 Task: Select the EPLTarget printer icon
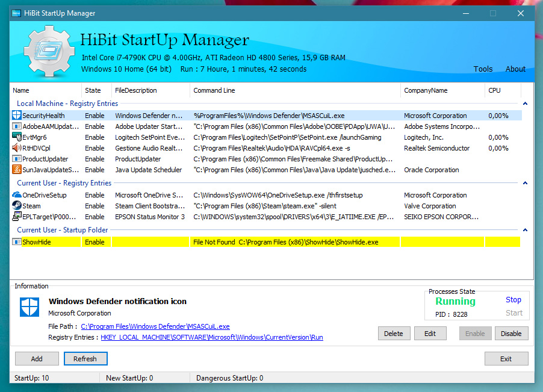[x=16, y=217]
